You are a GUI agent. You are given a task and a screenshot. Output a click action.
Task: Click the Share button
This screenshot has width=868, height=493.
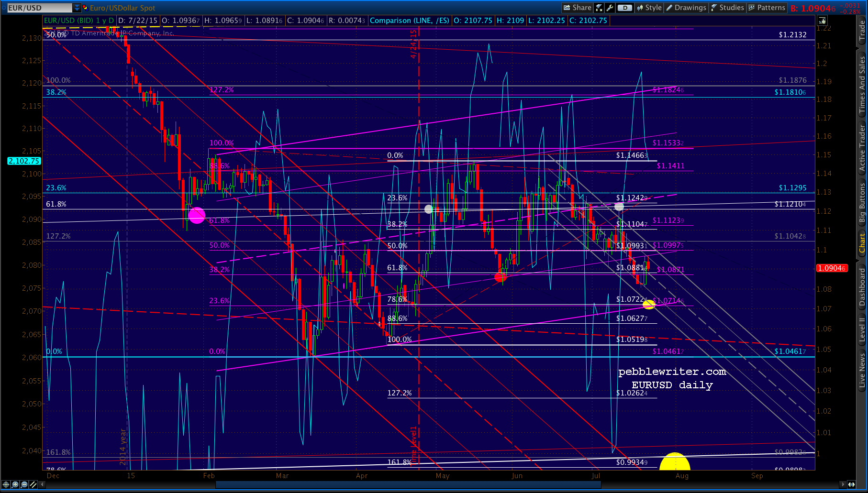(578, 8)
